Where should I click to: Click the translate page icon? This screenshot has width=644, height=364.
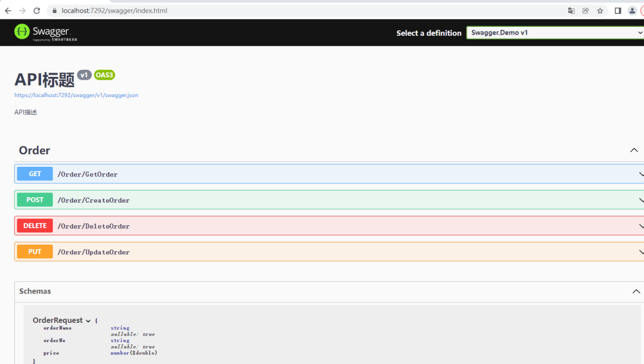(571, 11)
